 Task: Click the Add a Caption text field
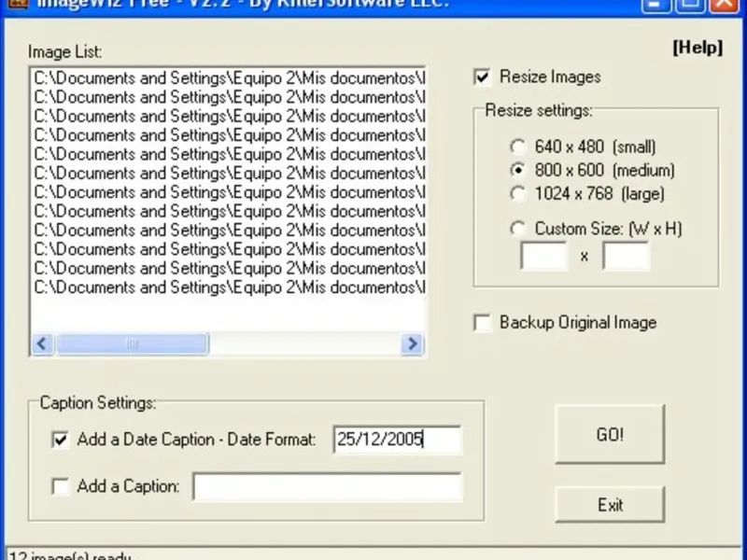tap(328, 486)
